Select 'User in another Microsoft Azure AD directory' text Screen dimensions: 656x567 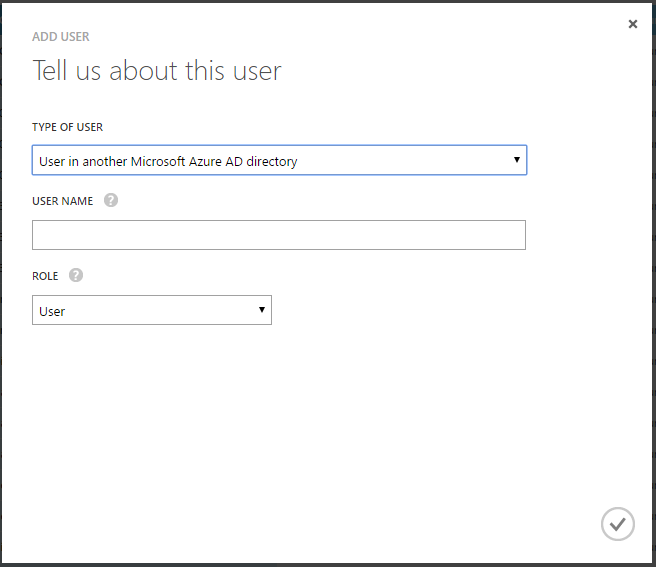pos(168,161)
